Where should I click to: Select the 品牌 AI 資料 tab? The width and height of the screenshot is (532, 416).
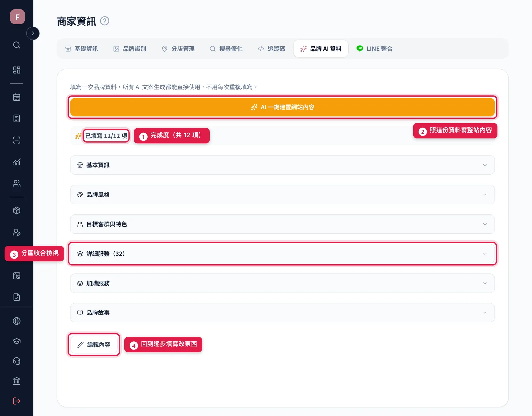click(x=321, y=49)
